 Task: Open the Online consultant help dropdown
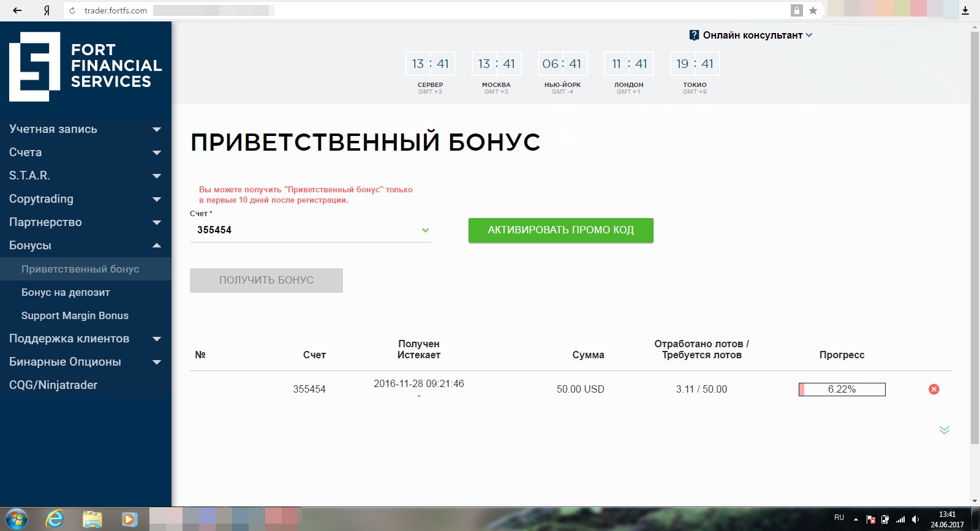(751, 36)
